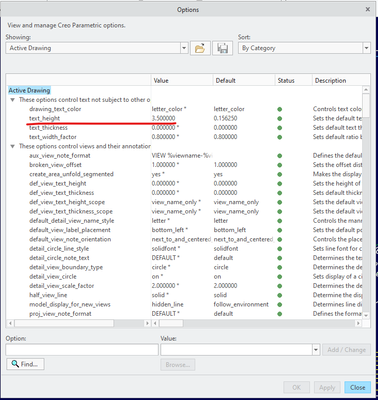Select the proj_view_note_format option

60,314
